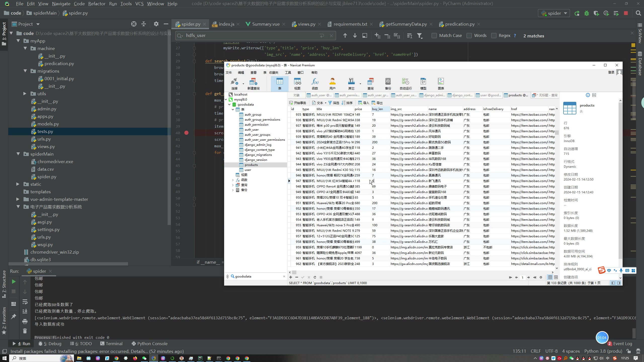The width and height of the screenshot is (644, 362).
Task: Click the Project tree horizontal scrollbar
Action: (68, 264)
